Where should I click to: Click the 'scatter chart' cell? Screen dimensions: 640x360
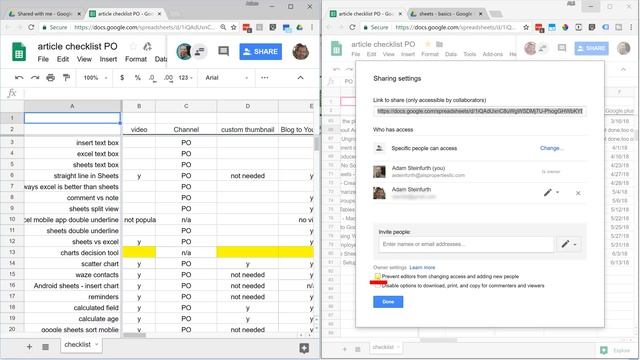[x=72, y=264]
